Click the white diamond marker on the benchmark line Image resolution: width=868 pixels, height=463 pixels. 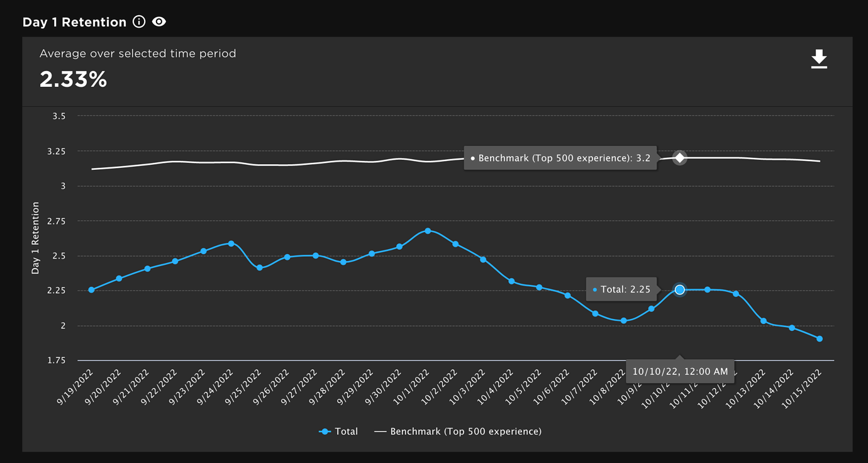pos(679,158)
